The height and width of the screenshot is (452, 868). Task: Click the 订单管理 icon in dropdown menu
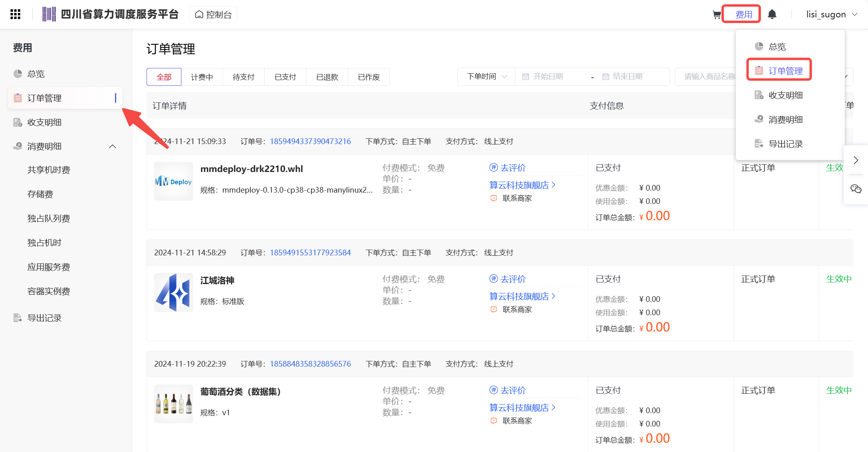(x=759, y=70)
